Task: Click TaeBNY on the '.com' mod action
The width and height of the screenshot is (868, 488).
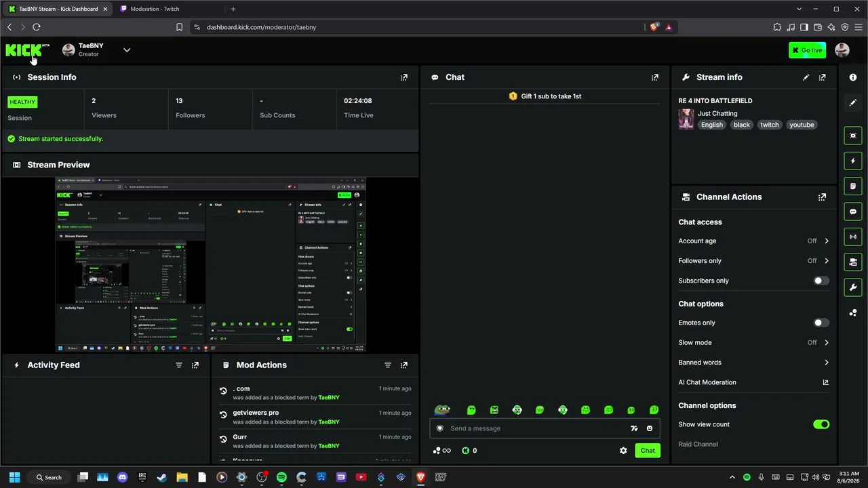Action: (329, 398)
